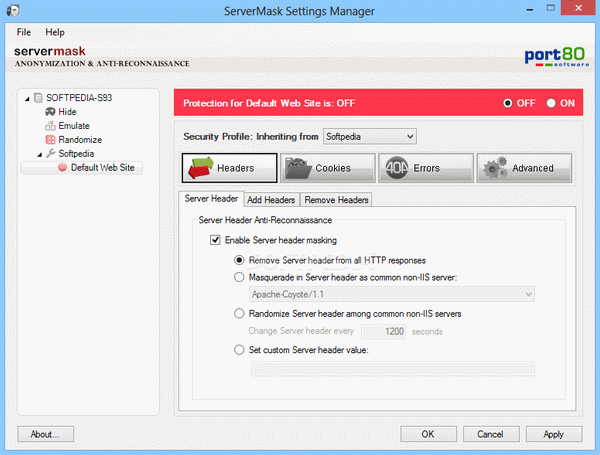The image size is (600, 455).
Task: Select Set custom Server header value option
Action: pos(239,350)
